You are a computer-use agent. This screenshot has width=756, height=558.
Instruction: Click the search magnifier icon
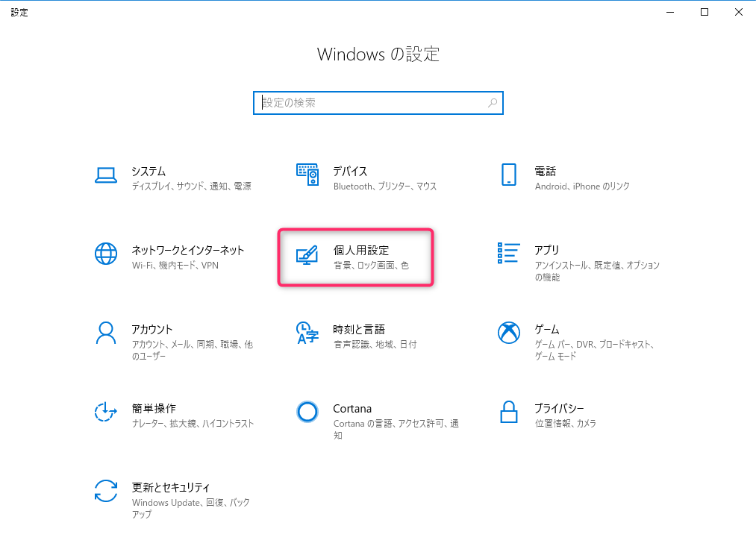(x=493, y=103)
